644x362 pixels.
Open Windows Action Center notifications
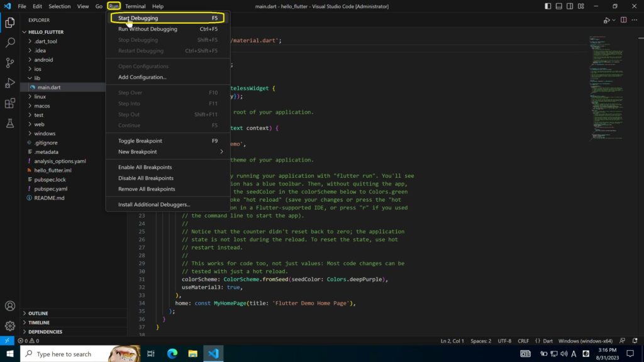pos(630,354)
